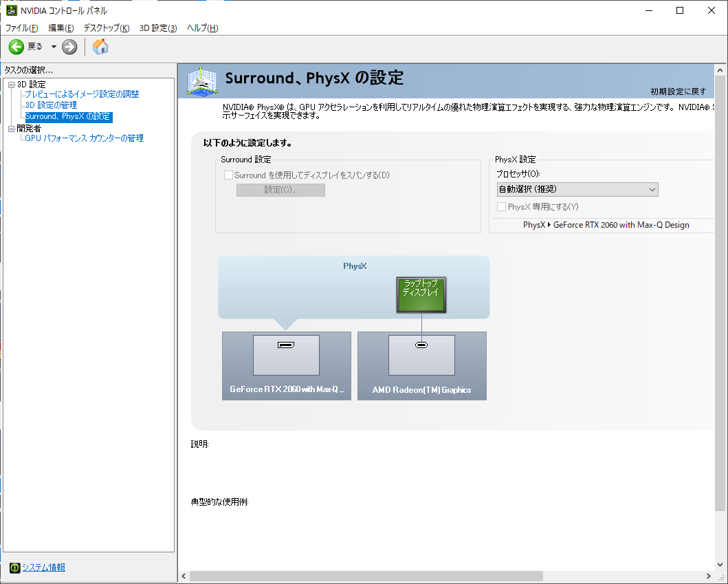The height and width of the screenshot is (584, 728).
Task: Click the horizontal scrollbar thumb
Action: coord(366,576)
